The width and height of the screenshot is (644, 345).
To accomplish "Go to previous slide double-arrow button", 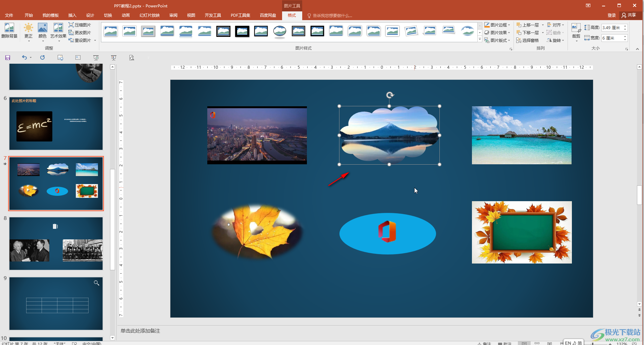I will [639, 309].
